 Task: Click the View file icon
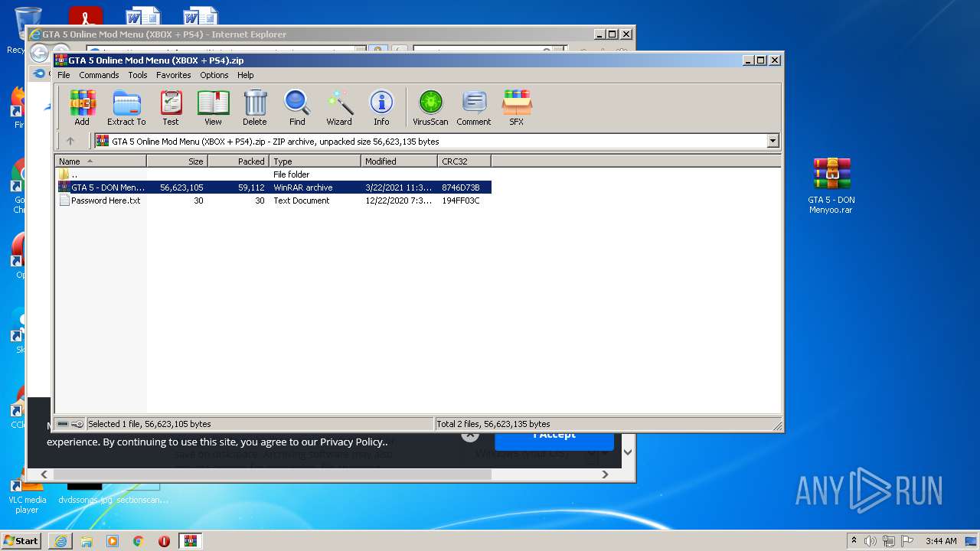coord(213,108)
